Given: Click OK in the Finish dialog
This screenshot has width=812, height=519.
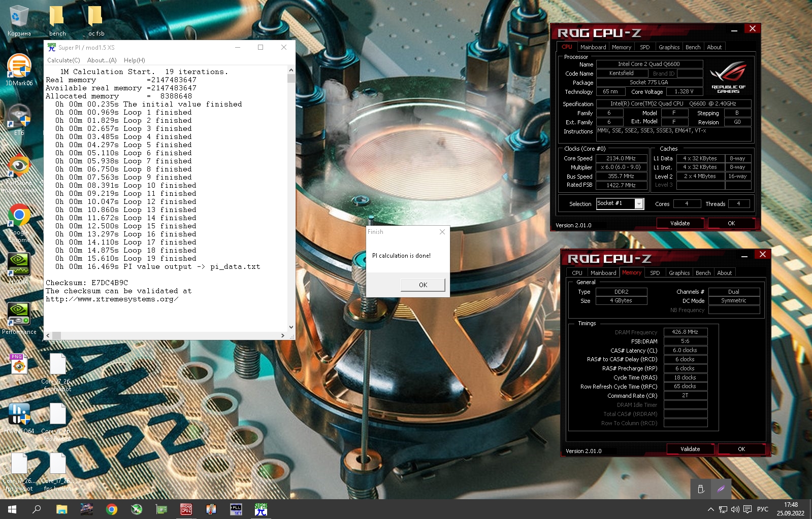Looking at the screenshot, I should [x=423, y=285].
